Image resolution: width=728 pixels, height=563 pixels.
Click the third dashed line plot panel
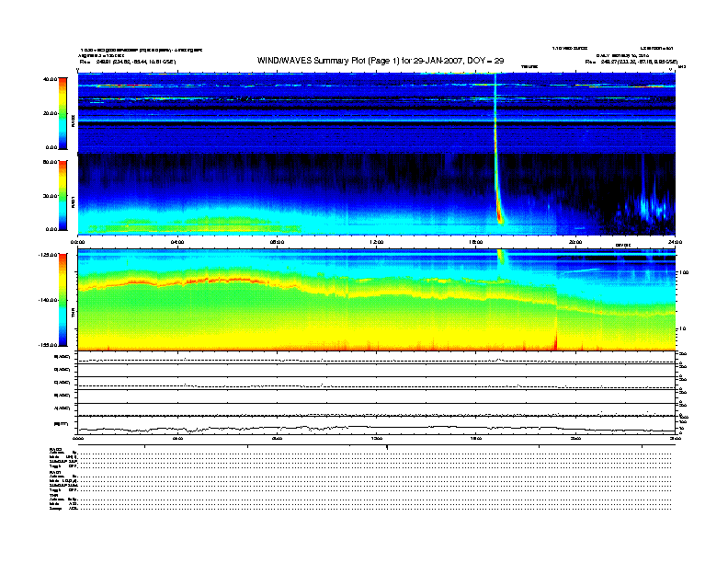(376, 384)
